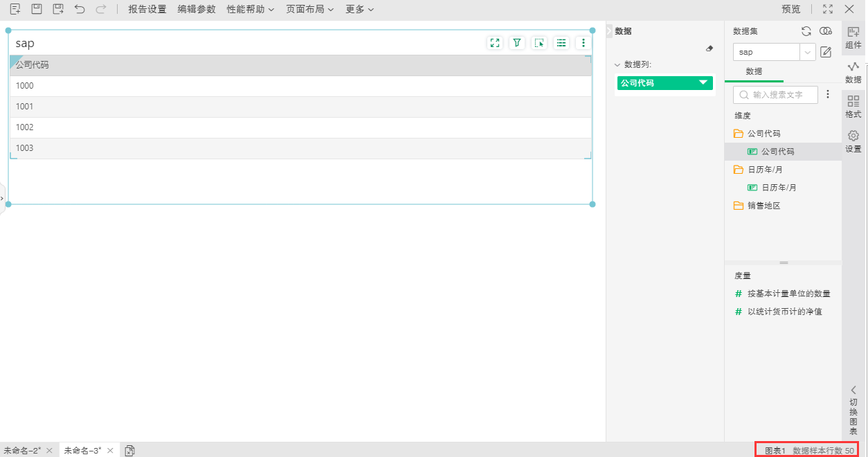Screen dimensions: 868x457
Task: Click the 报告设置 report settings button
Action: [x=147, y=9]
